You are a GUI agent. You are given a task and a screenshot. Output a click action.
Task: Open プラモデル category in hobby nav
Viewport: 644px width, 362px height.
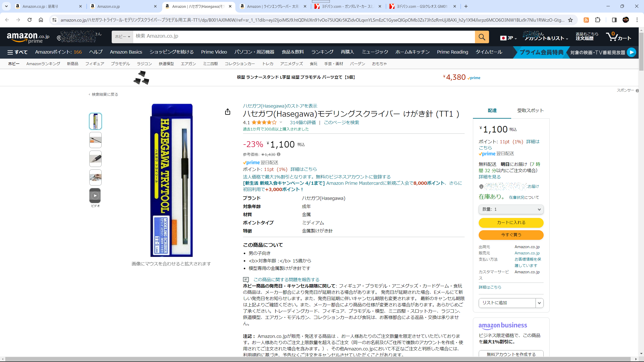120,64
